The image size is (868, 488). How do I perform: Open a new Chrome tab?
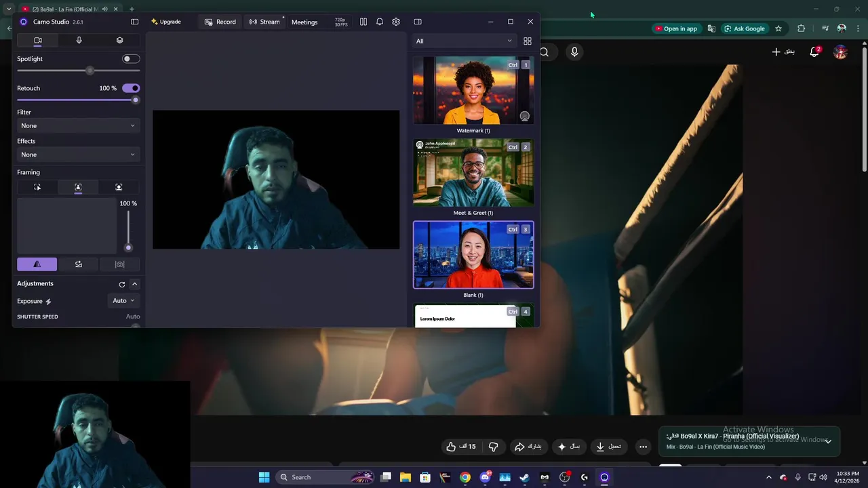[x=132, y=9]
